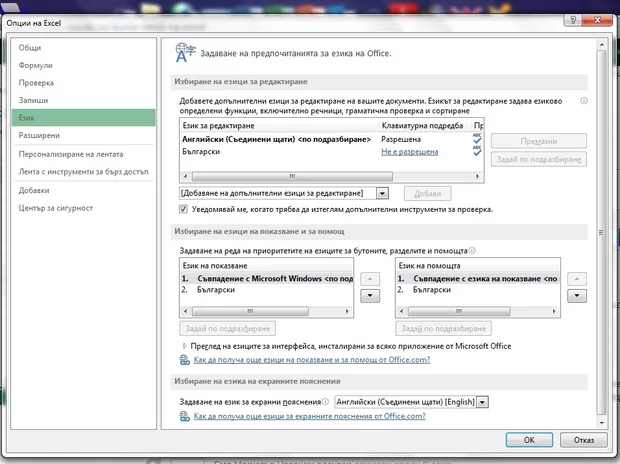Move display language up with arrow button
Viewport: 620px width, 464px height.
pyautogui.click(x=370, y=279)
